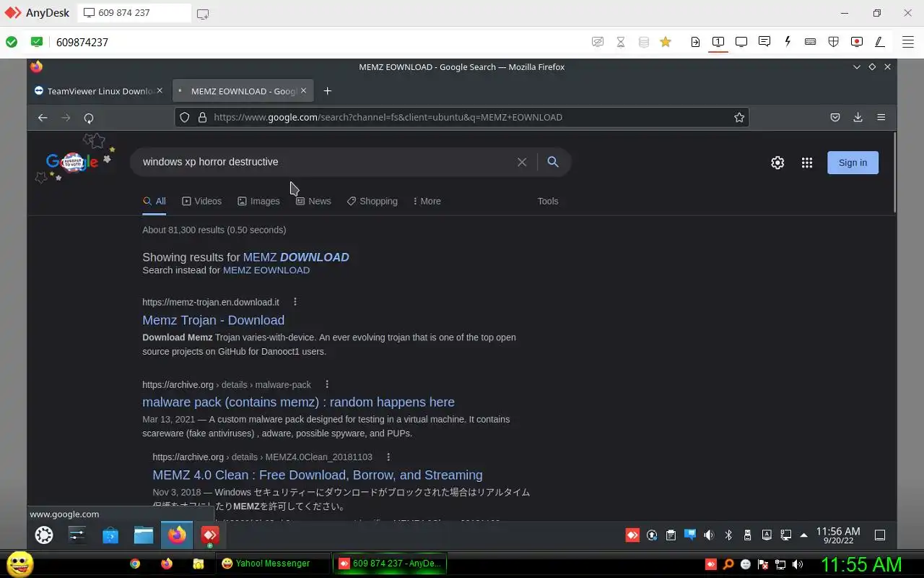This screenshot has height=578, width=924.
Task: Click the Google search magnifier button
Action: (553, 162)
